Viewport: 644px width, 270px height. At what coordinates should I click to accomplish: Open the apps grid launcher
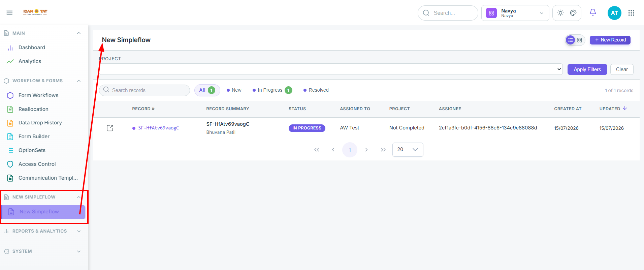coord(631,13)
